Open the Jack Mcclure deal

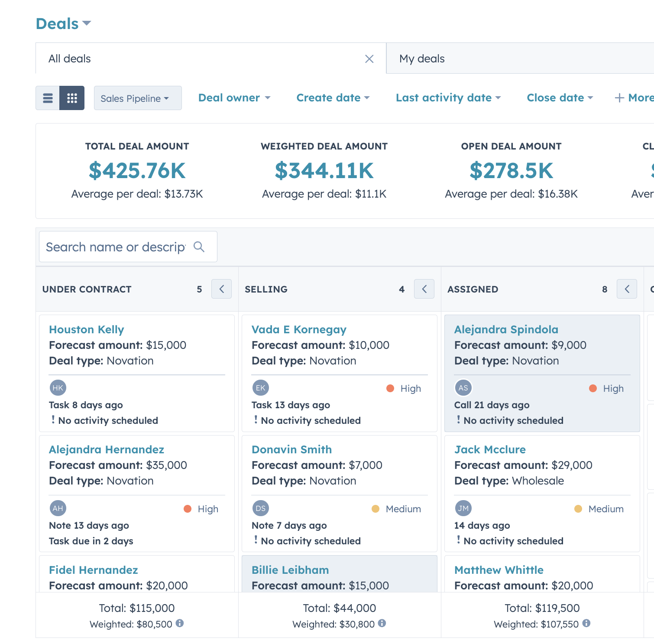tap(490, 449)
